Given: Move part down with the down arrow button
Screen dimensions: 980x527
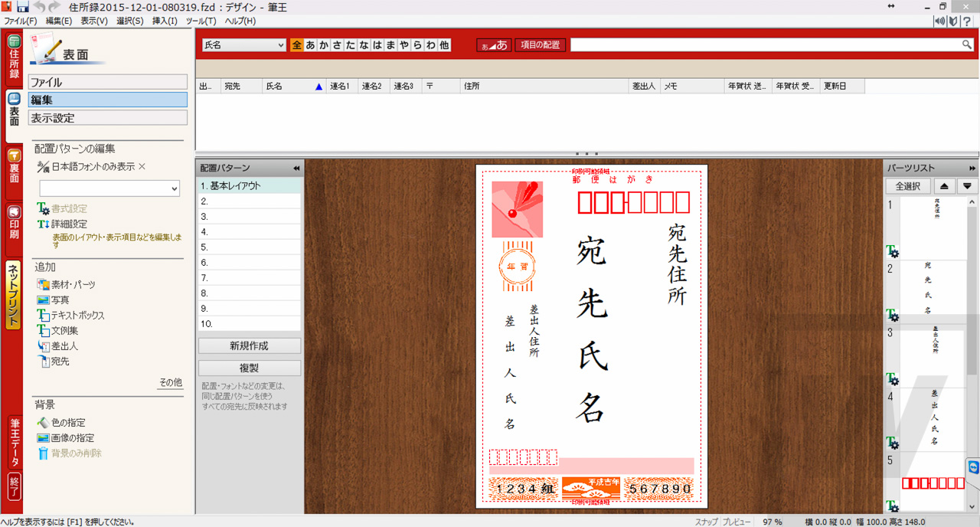Looking at the screenshot, I should (x=967, y=186).
